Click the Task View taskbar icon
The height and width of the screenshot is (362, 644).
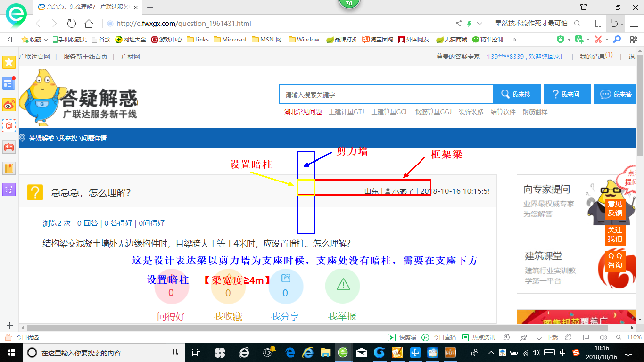tap(197, 352)
